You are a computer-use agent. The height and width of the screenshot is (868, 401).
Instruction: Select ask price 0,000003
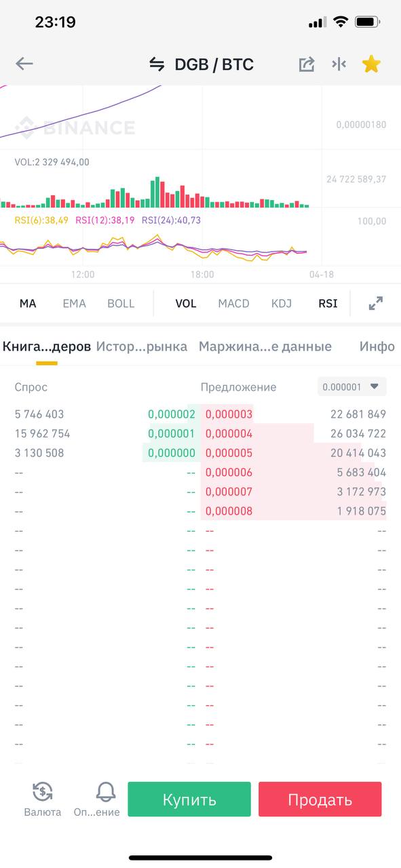click(229, 414)
